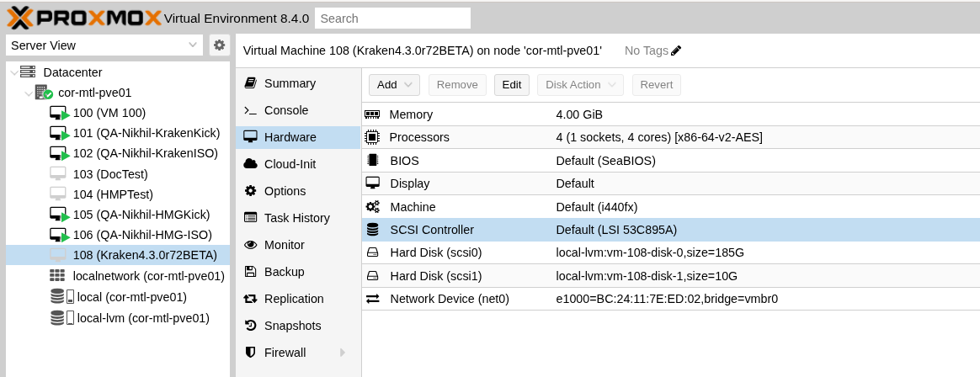Click the local-lvm storage icon
This screenshot has height=377, width=980.
[61, 317]
